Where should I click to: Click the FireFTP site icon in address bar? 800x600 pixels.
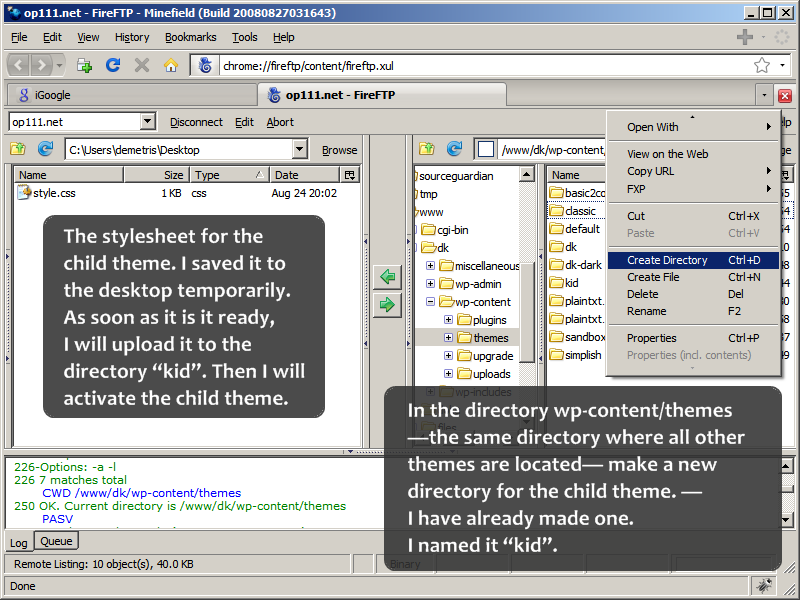(205, 65)
